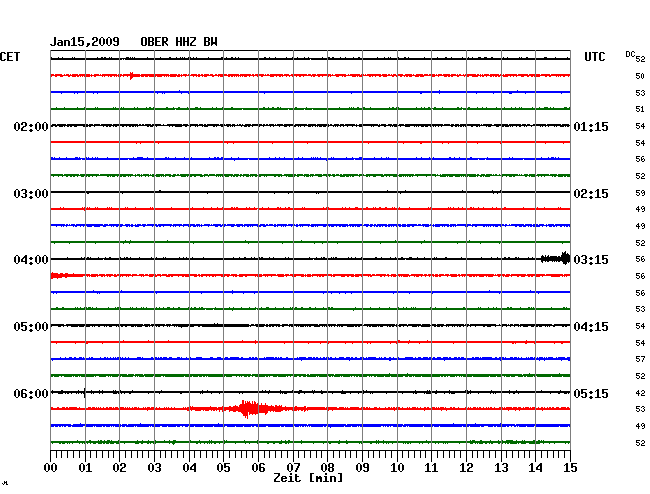
Task: Click the small red spike near minute 02
Action: point(132,75)
